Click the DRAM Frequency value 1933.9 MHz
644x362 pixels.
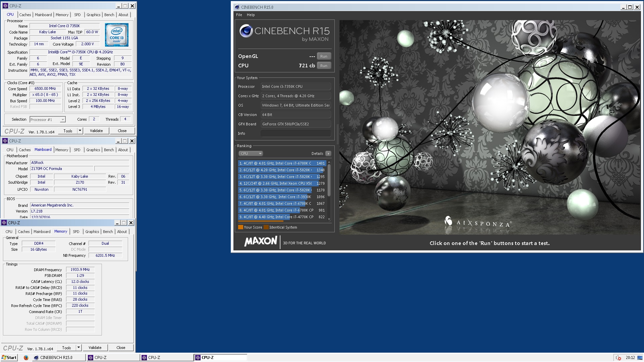[x=80, y=269]
